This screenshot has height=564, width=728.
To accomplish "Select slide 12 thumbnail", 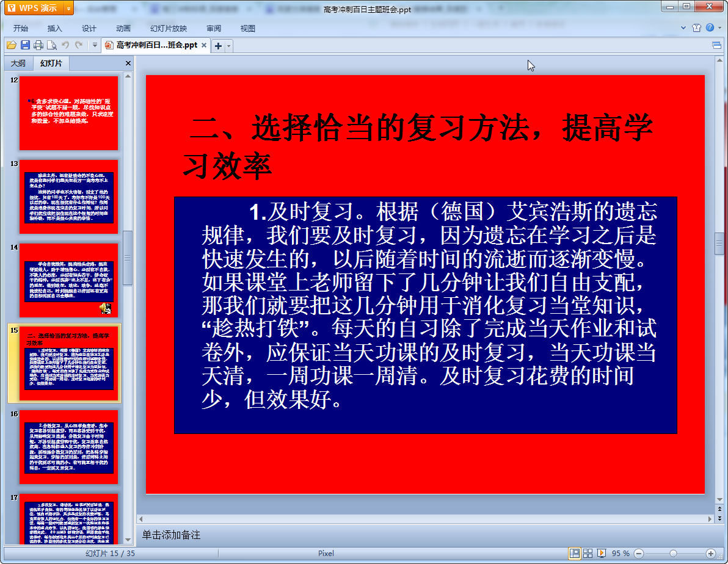I will [69, 114].
